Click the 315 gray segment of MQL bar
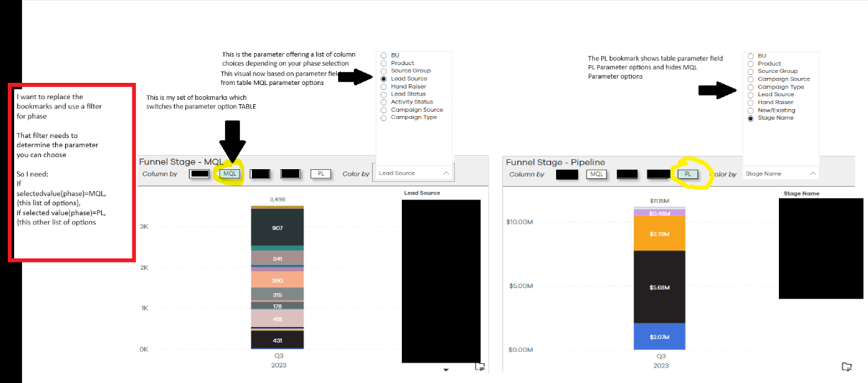The height and width of the screenshot is (383, 868). [x=277, y=295]
